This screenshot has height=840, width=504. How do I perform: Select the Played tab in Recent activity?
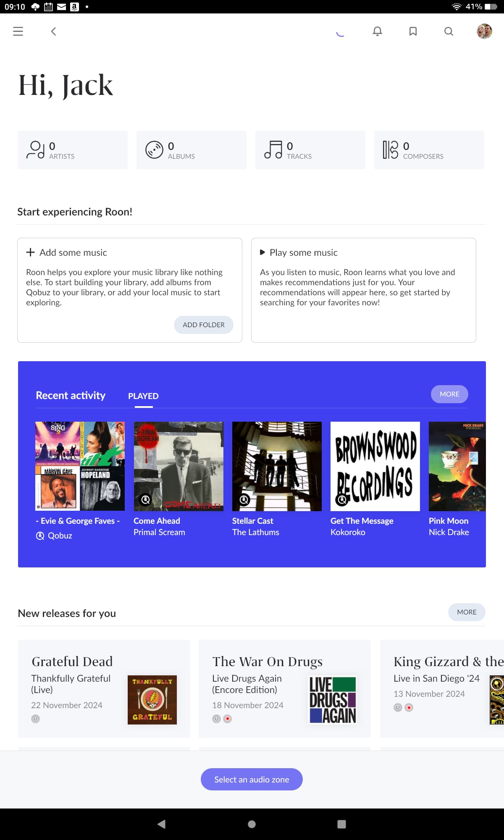[x=143, y=396]
